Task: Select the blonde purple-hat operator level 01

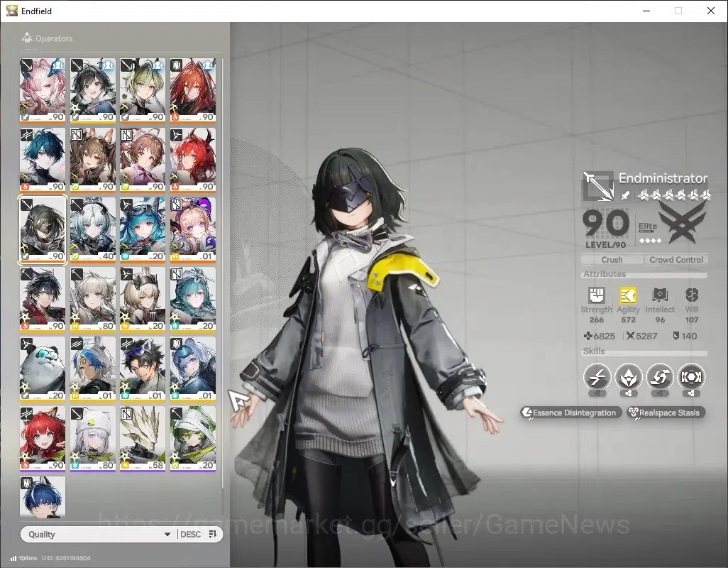Action: click(193, 230)
